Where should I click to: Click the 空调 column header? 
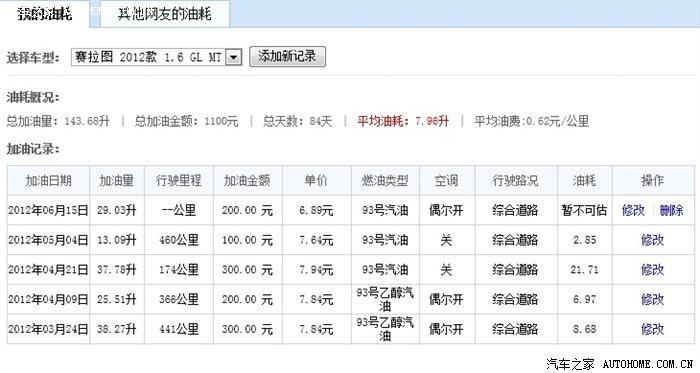pyautogui.click(x=447, y=180)
